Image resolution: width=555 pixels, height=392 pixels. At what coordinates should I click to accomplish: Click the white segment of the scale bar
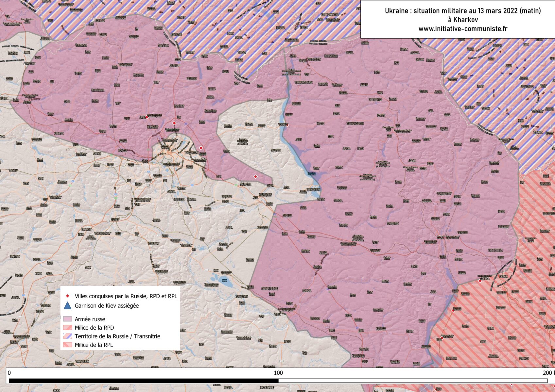[412, 381]
